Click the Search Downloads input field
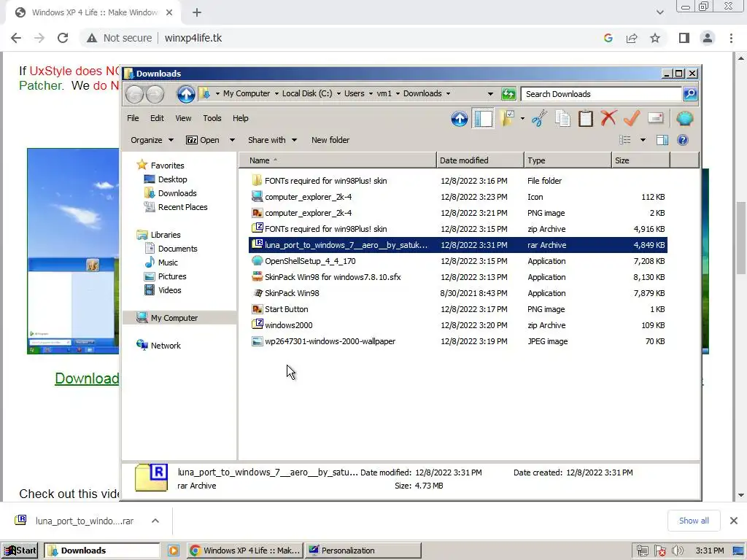The height and width of the screenshot is (560, 747). click(x=601, y=94)
